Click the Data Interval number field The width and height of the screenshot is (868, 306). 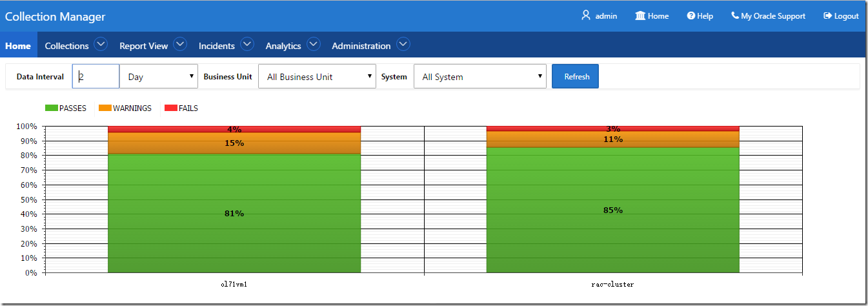click(x=96, y=76)
